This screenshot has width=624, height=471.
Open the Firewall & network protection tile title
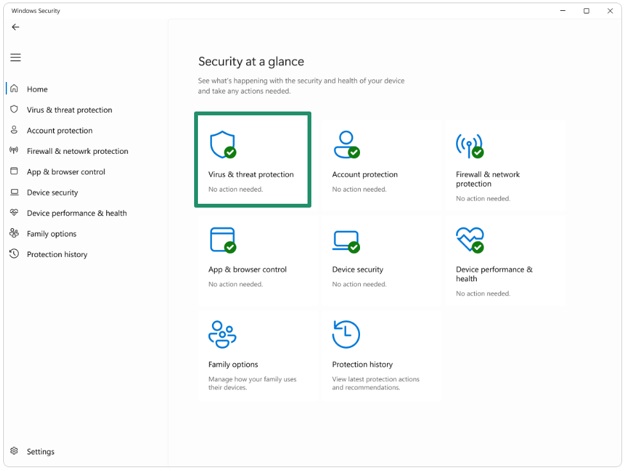488,179
